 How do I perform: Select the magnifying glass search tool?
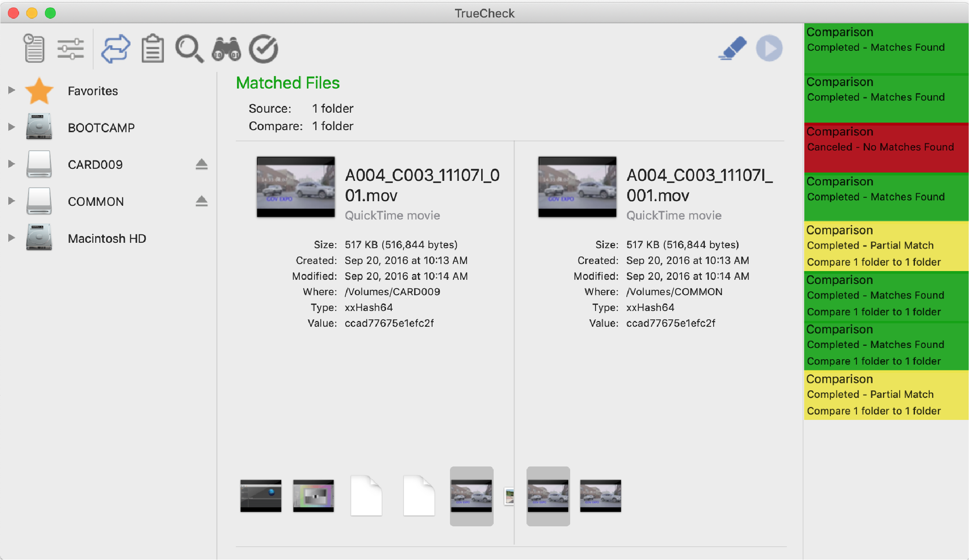(189, 49)
